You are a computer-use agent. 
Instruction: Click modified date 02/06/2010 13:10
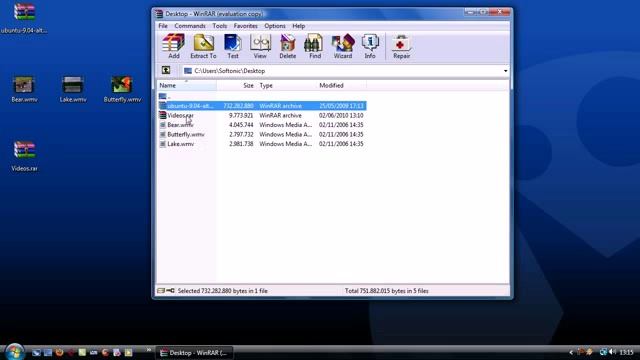coord(341,115)
